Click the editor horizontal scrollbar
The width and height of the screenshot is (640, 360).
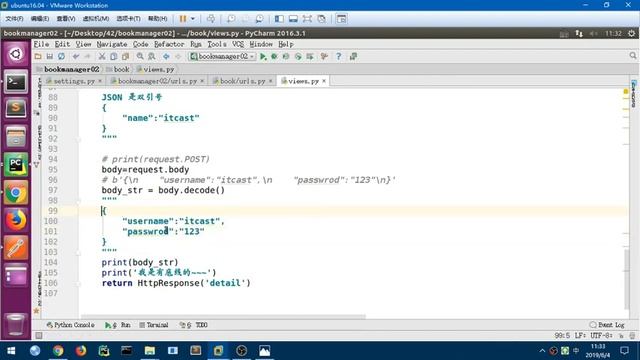(x=223, y=316)
